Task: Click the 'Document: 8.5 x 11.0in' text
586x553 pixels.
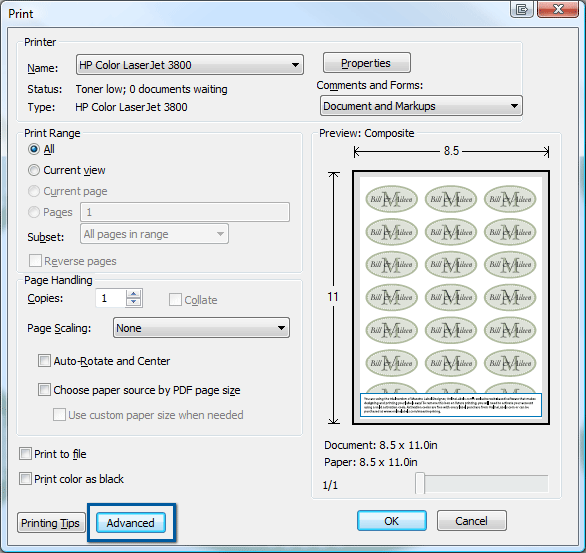Action: click(x=380, y=445)
